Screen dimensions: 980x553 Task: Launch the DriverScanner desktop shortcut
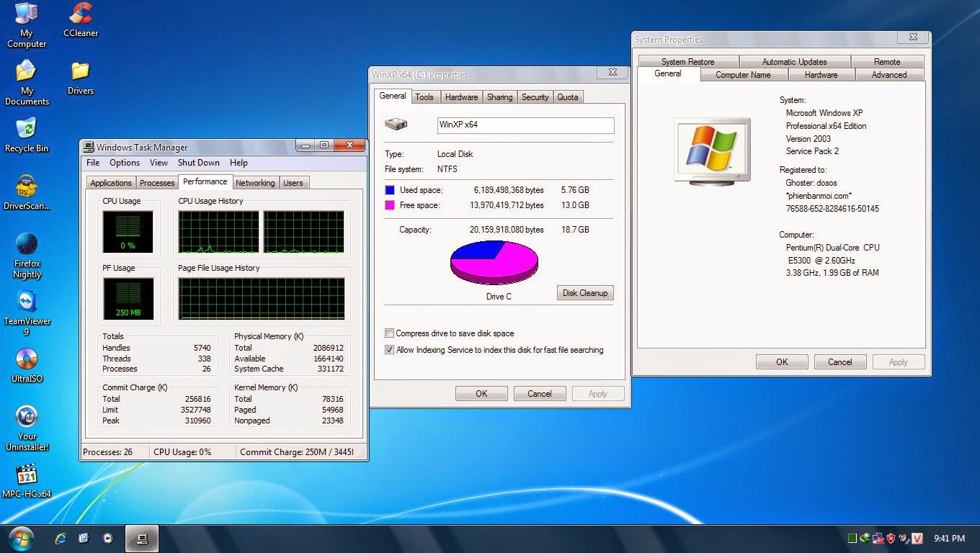click(27, 192)
